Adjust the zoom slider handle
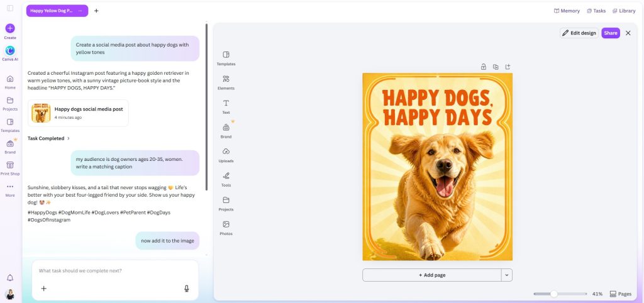The width and height of the screenshot is (644, 303). [x=553, y=294]
